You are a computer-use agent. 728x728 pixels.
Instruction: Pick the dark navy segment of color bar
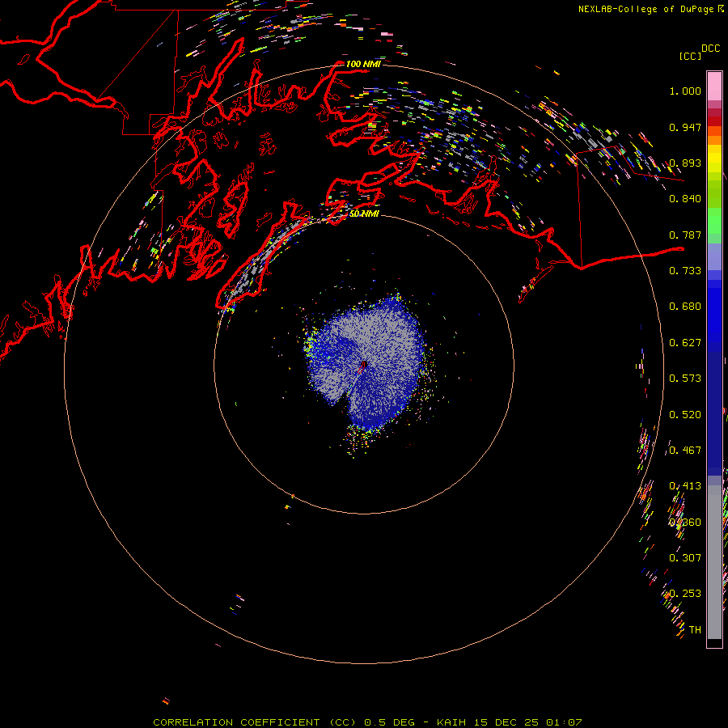click(x=714, y=413)
